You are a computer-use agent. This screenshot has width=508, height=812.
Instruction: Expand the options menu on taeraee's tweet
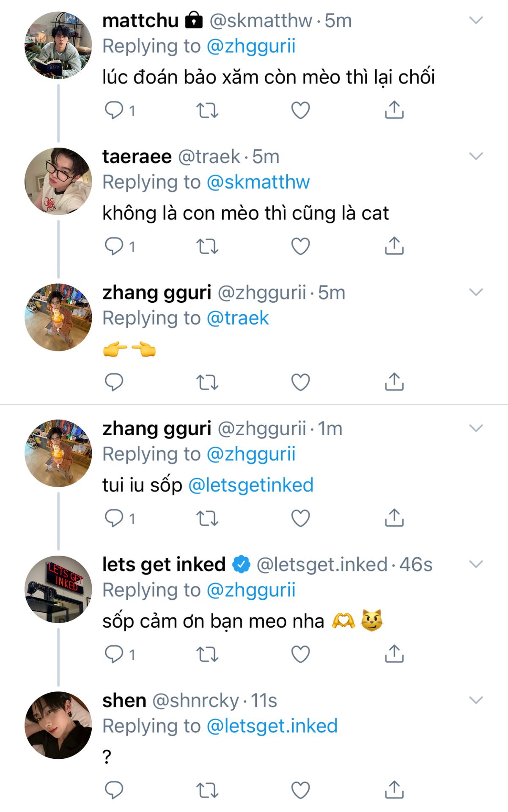pyautogui.click(x=476, y=156)
